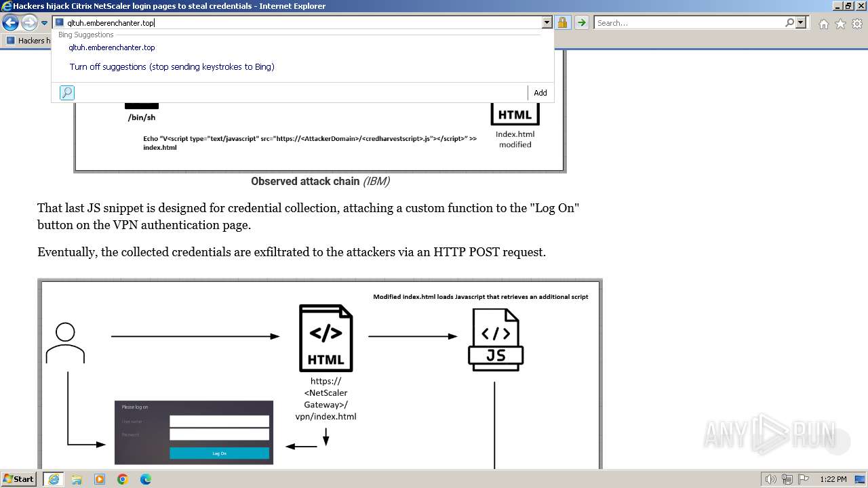Click the Bing search provider icon
The width and height of the screenshot is (868, 488).
pyautogui.click(x=67, y=93)
